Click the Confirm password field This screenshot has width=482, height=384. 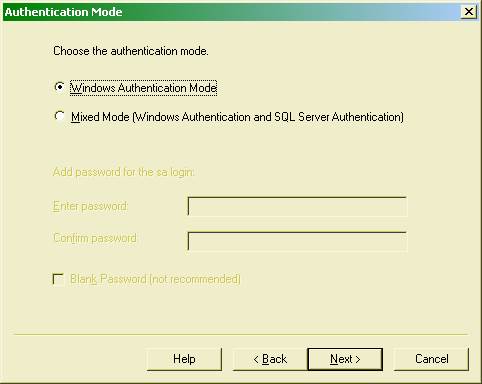pos(297,241)
